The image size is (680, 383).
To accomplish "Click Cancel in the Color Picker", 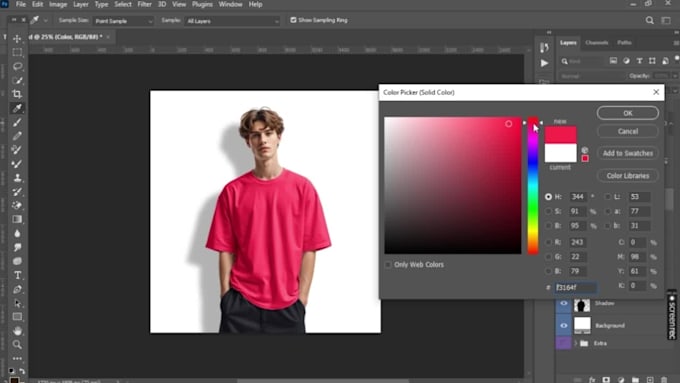I will (628, 131).
